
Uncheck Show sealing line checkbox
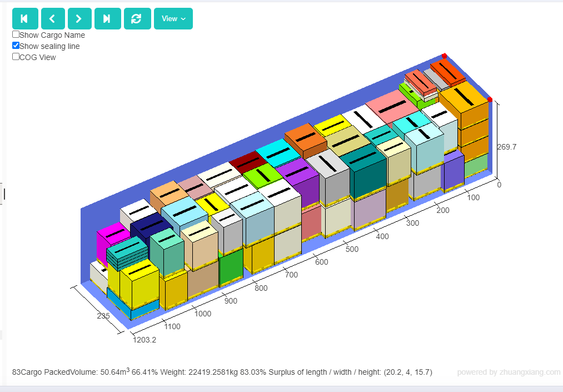pyautogui.click(x=16, y=46)
